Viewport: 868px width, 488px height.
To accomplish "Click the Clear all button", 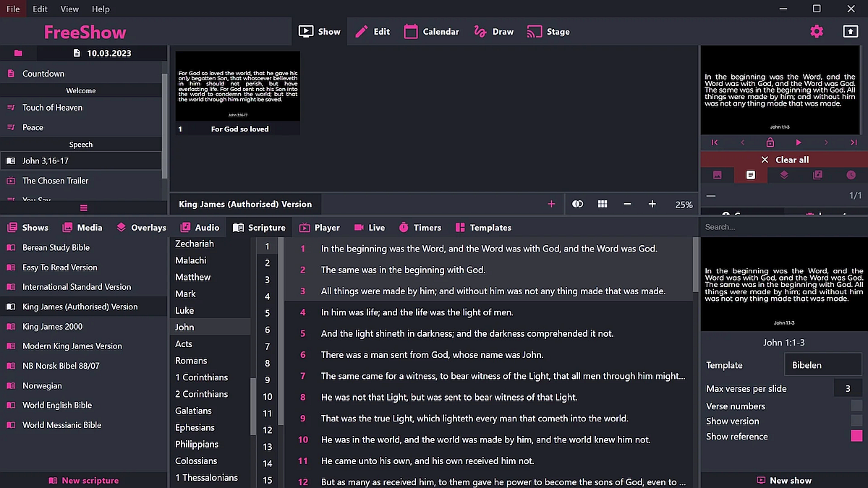I will 784,159.
